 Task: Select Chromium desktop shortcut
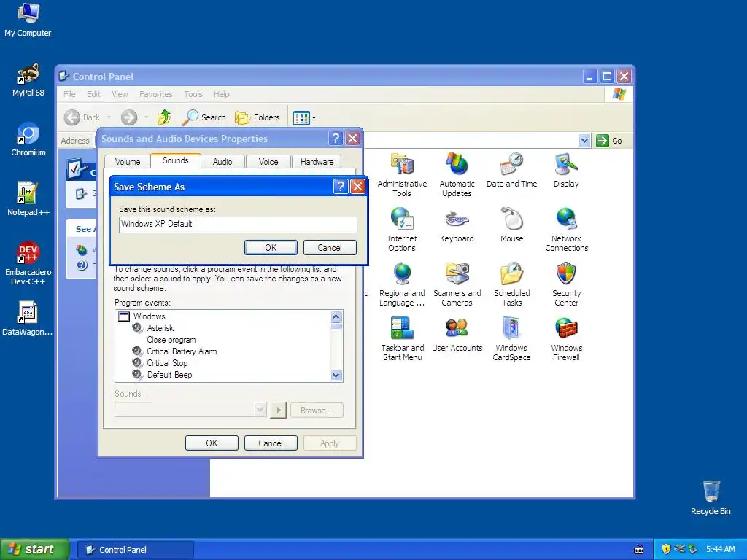pyautogui.click(x=28, y=139)
